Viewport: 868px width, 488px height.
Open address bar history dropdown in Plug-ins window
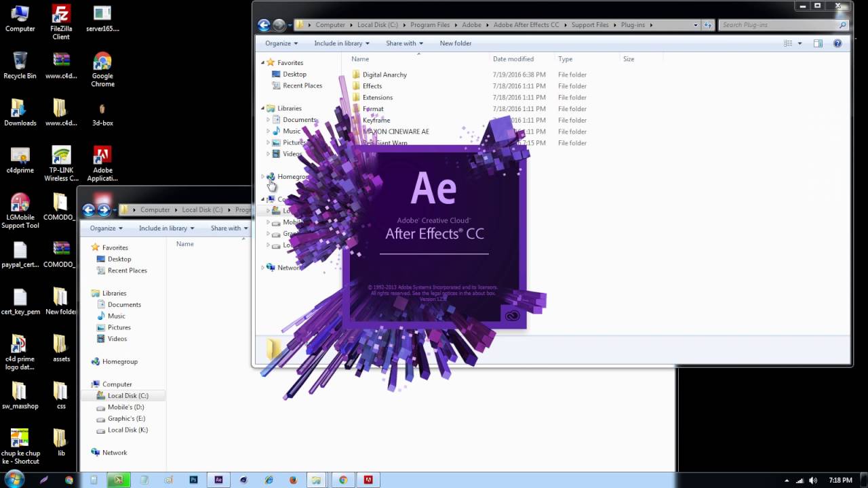point(696,25)
